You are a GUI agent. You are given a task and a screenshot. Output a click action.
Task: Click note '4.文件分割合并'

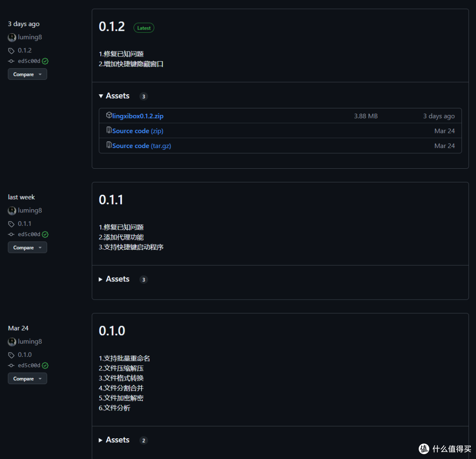coord(121,388)
